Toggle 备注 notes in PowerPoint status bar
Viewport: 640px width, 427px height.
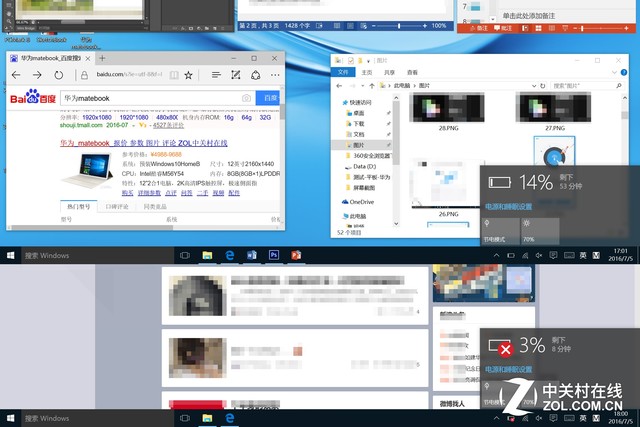click(479, 28)
